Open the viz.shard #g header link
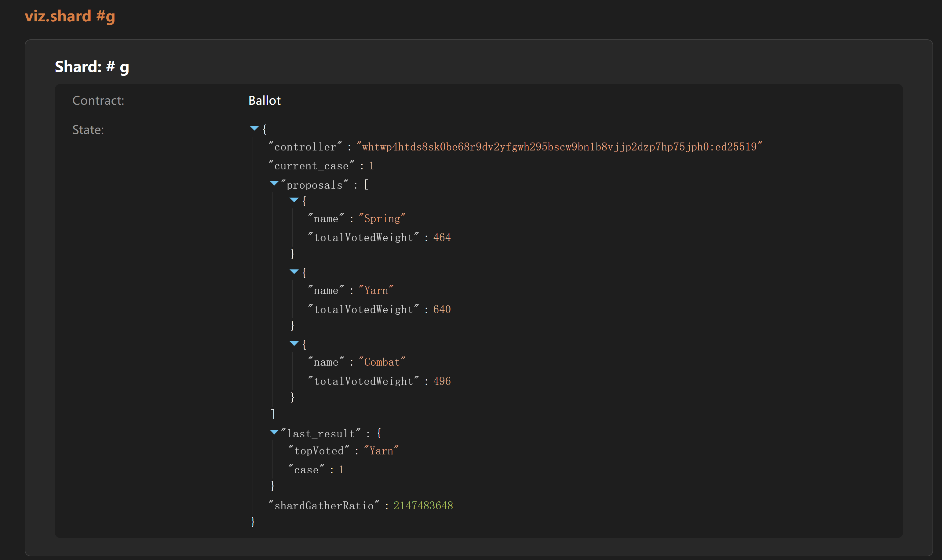 tap(70, 16)
